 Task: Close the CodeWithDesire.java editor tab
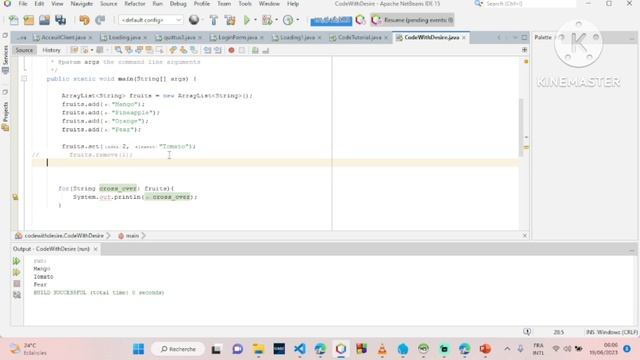click(464, 38)
